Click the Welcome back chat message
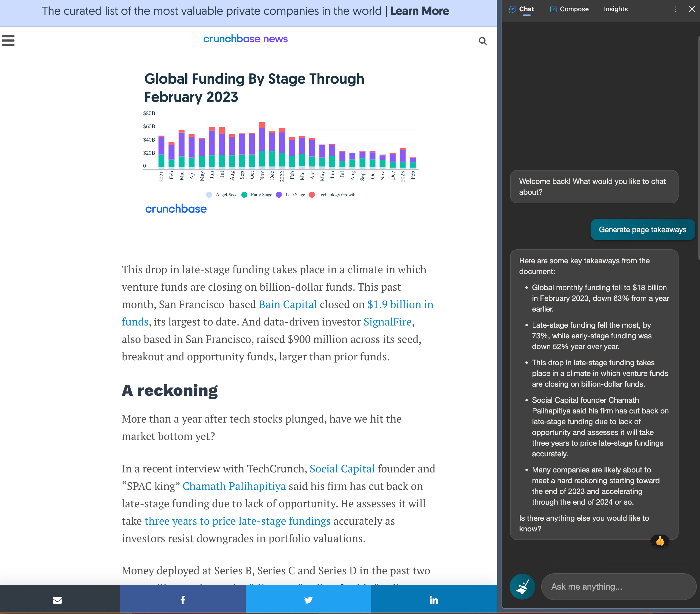Viewport: 700px width, 614px height. (x=594, y=187)
